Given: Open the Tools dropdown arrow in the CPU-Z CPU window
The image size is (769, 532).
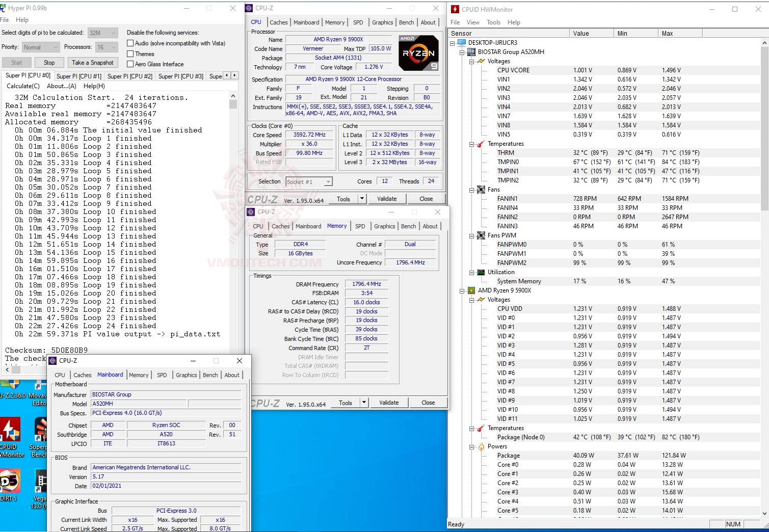Looking at the screenshot, I should [x=362, y=199].
